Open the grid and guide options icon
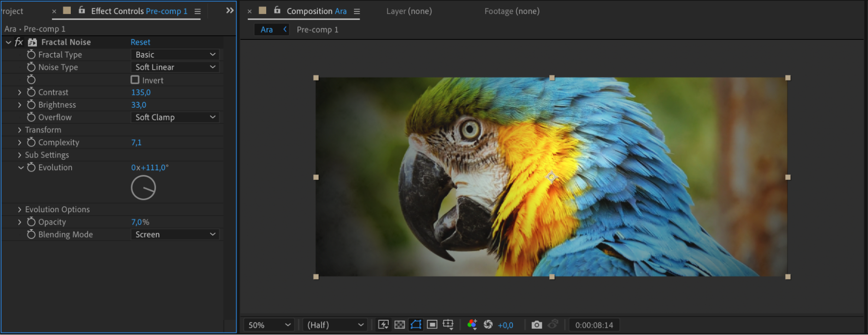Image resolution: width=868 pixels, height=335 pixels. [x=448, y=325]
